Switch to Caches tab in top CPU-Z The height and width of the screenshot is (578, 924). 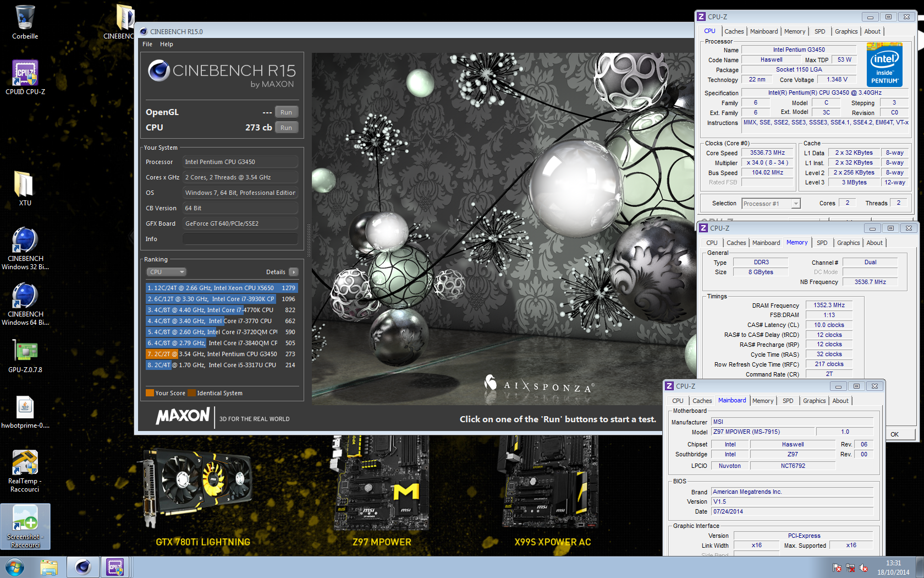[x=734, y=31]
